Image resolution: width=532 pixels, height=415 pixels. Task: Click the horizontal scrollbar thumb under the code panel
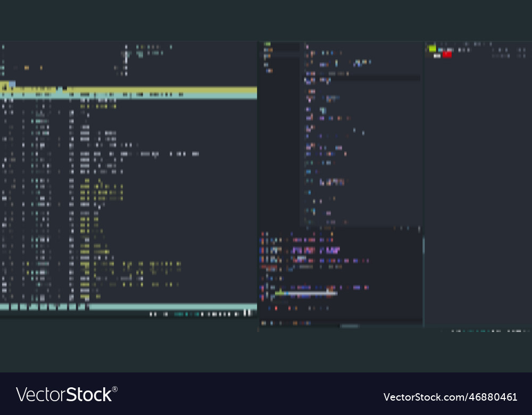click(350, 326)
